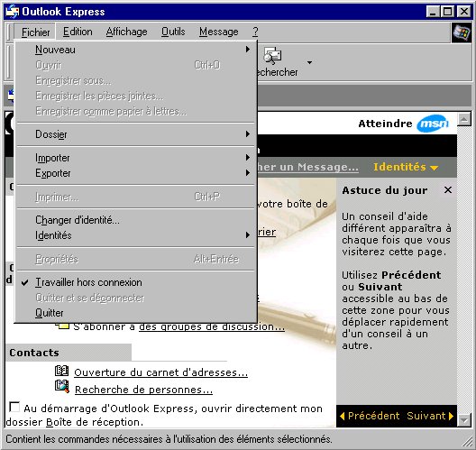Click the Rechercher toolbar icon

[272, 55]
